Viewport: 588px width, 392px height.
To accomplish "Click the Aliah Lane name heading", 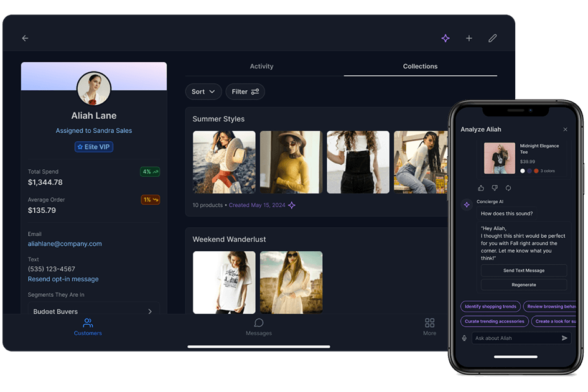I will coord(94,116).
